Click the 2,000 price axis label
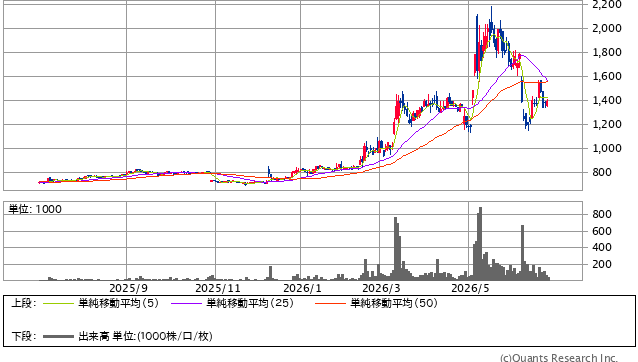638x362 pixels. (x=607, y=28)
